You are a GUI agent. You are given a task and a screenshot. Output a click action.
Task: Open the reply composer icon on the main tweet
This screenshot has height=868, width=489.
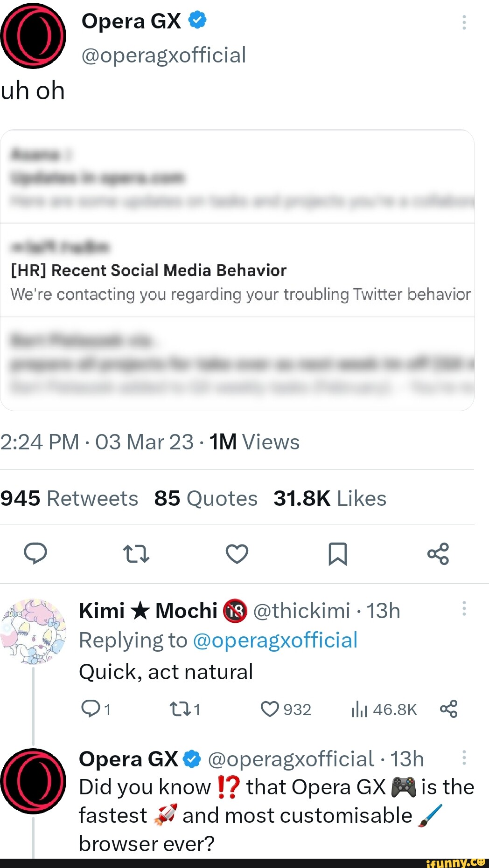pyautogui.click(x=36, y=554)
